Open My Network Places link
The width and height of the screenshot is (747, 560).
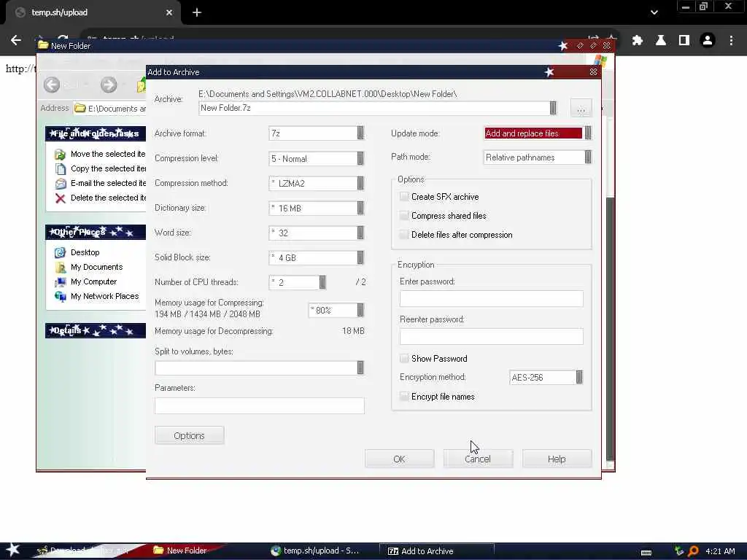(x=105, y=296)
